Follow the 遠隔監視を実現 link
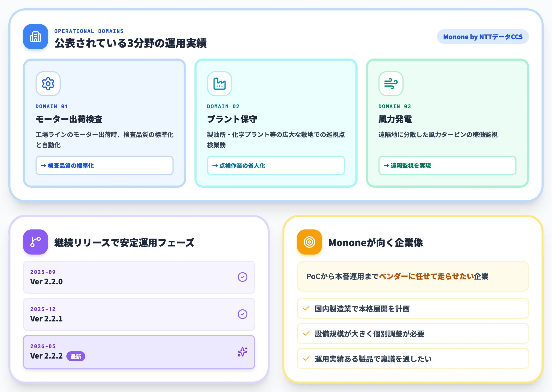552x392 pixels. [447, 165]
